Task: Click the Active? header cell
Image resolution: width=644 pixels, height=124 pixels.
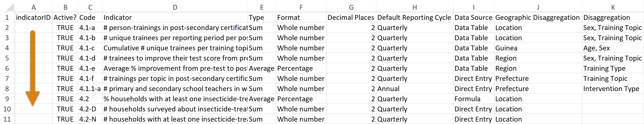Action: coord(65,17)
